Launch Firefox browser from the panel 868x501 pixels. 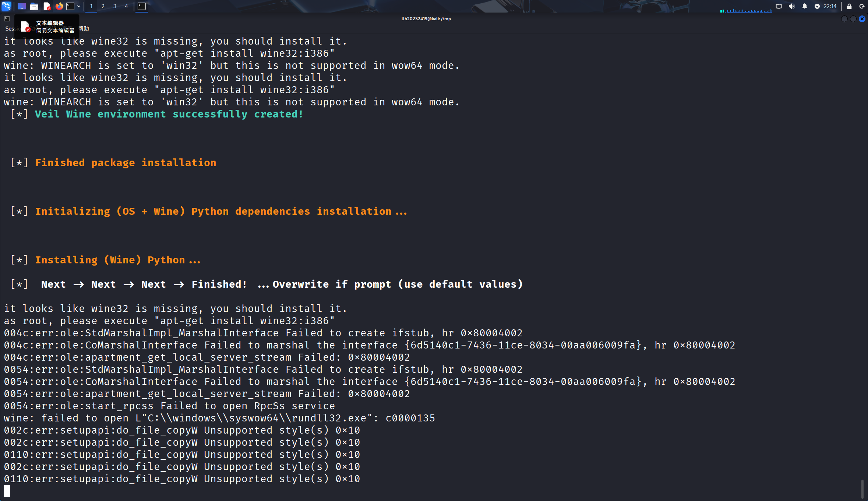point(59,6)
